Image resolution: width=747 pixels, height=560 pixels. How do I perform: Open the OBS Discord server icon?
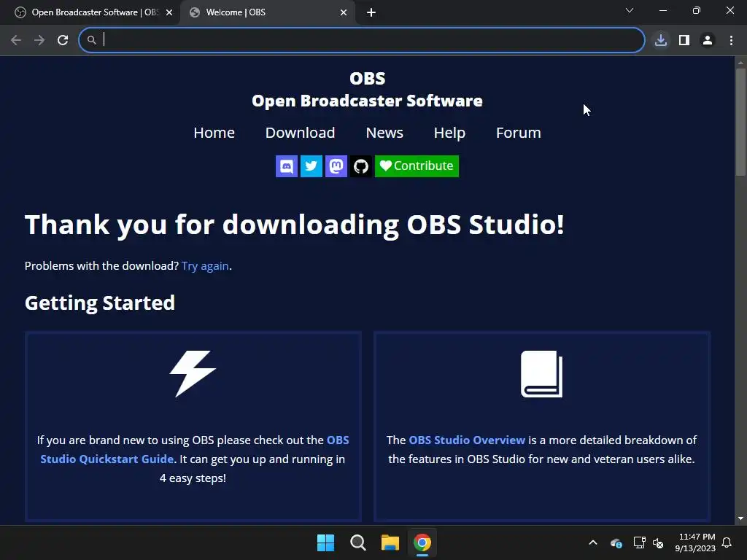[286, 166]
